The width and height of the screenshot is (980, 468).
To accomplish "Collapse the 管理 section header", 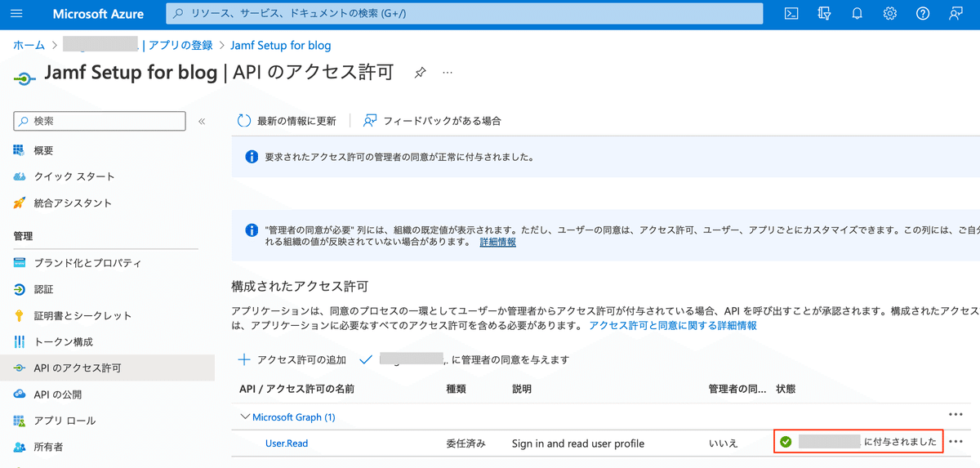I will (23, 236).
